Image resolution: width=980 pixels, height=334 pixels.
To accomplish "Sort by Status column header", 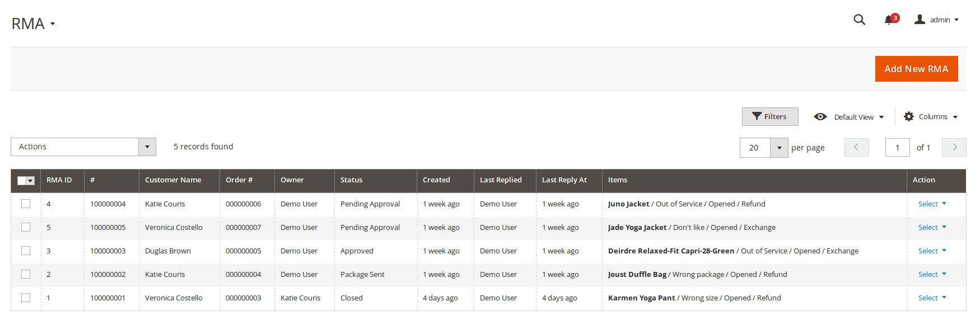I will pos(376,180).
